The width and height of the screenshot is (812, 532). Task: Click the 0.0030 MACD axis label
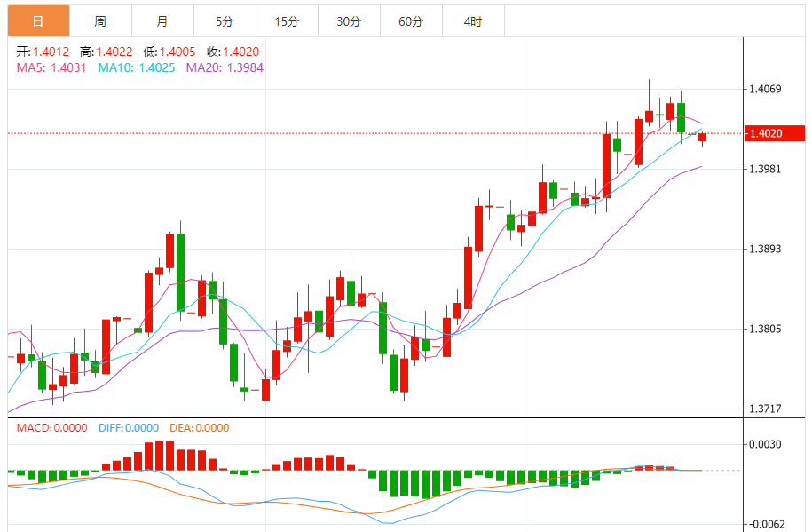[765, 445]
